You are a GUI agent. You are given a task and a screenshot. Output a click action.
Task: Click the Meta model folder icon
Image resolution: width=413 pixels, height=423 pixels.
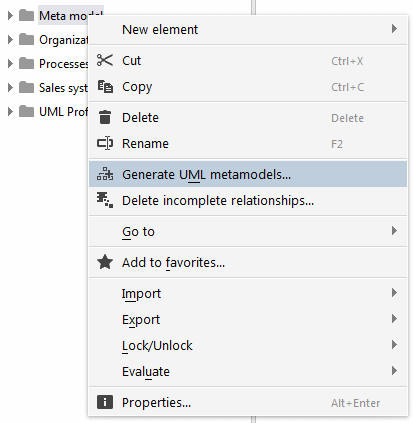26,15
